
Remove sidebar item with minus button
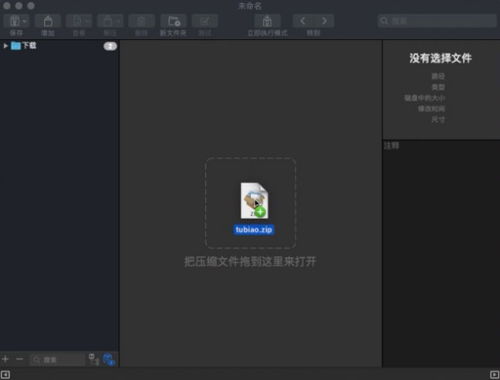(20, 359)
